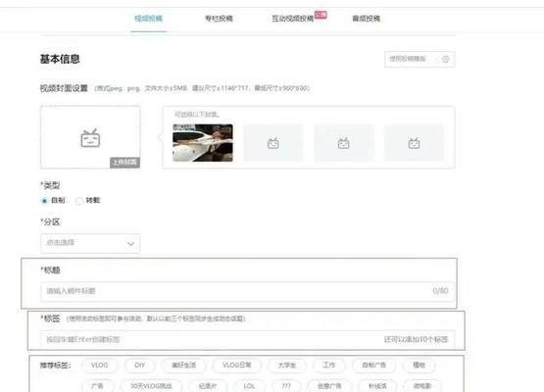Add the recommended tag VLOG日常
This screenshot has height=392, width=544.
tap(237, 365)
